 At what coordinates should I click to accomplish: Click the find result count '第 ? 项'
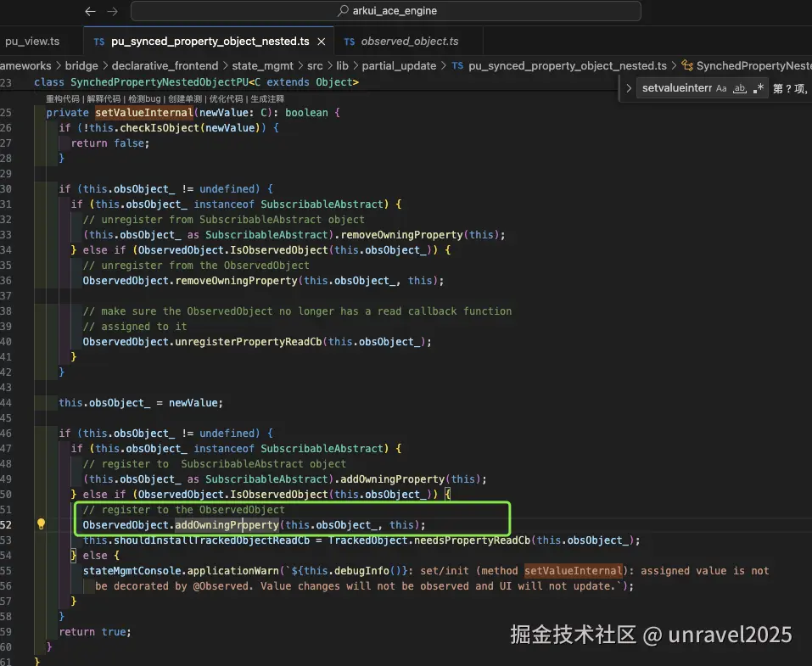tap(790, 88)
